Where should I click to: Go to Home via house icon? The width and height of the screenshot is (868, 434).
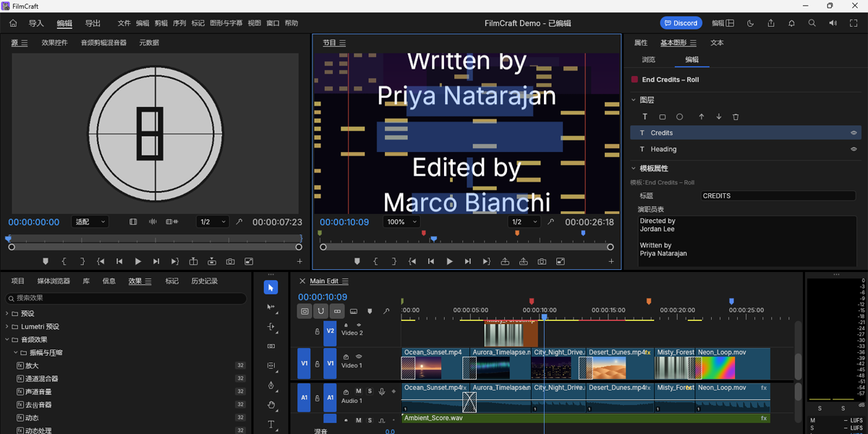(13, 23)
